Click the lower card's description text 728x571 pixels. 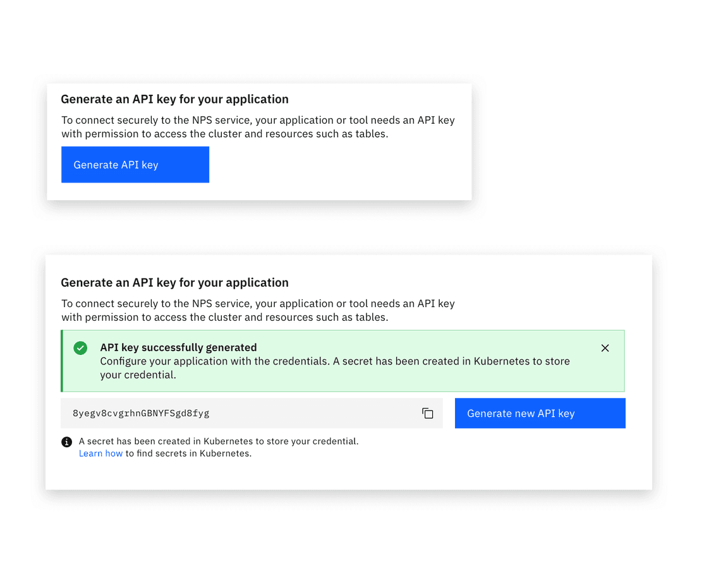[258, 310]
